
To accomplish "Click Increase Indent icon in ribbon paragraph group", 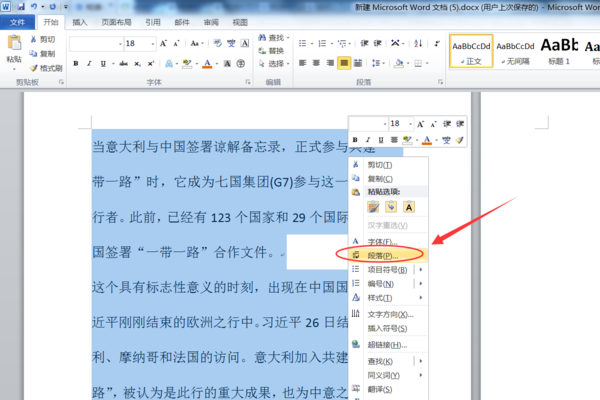I will coord(377,44).
